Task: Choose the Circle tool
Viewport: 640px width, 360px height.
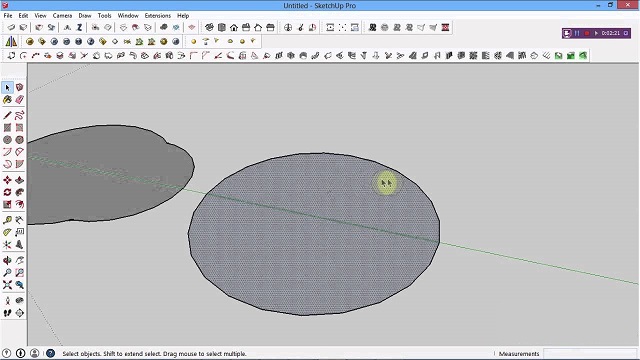Action: (x=7, y=140)
